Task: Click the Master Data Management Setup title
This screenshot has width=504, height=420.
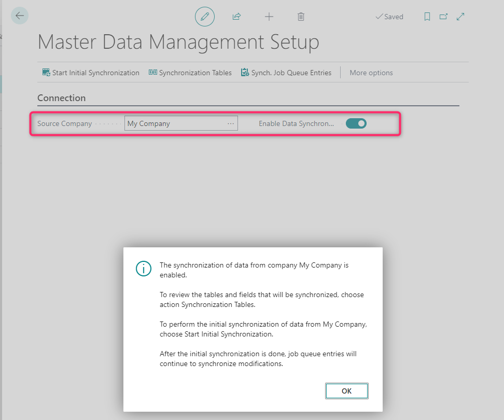Action: pyautogui.click(x=178, y=42)
